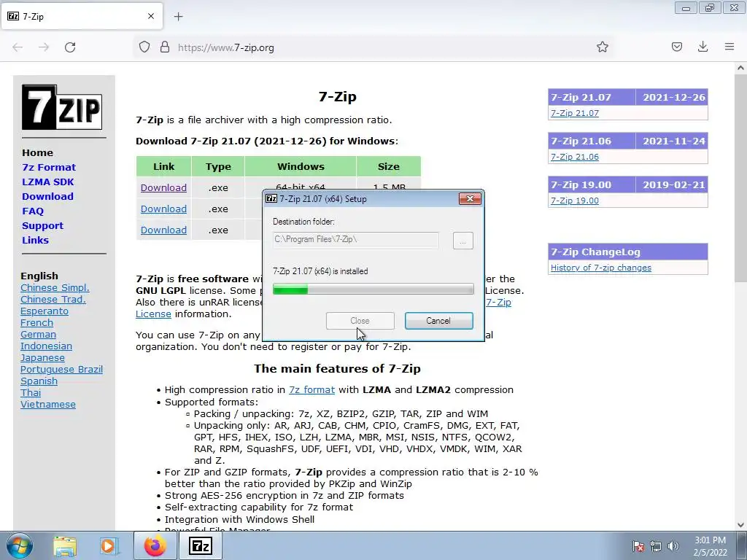Open the Download sidebar link
747x560 pixels.
47,197
